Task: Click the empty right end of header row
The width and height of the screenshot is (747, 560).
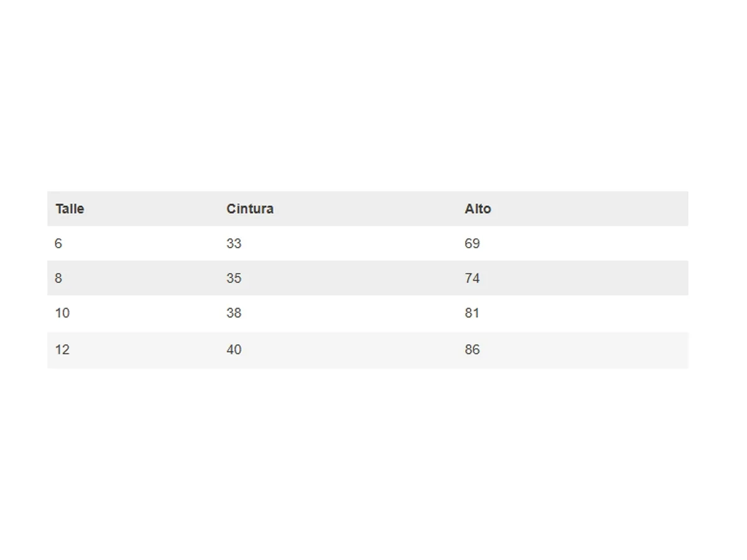Action: [591, 209]
